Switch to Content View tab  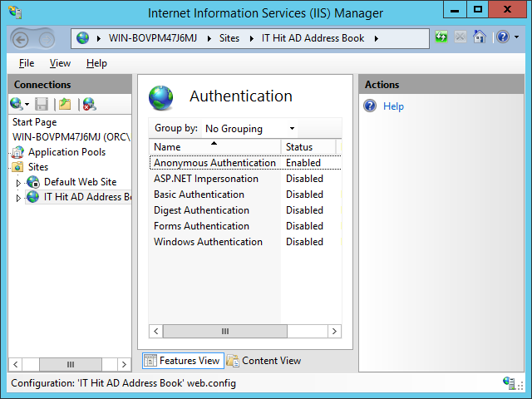[264, 361]
